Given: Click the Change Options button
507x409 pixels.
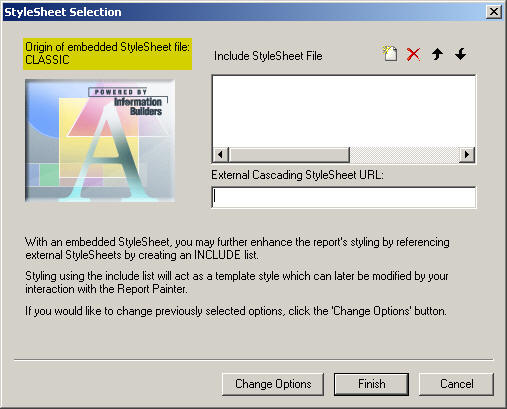Looking at the screenshot, I should coord(273,384).
